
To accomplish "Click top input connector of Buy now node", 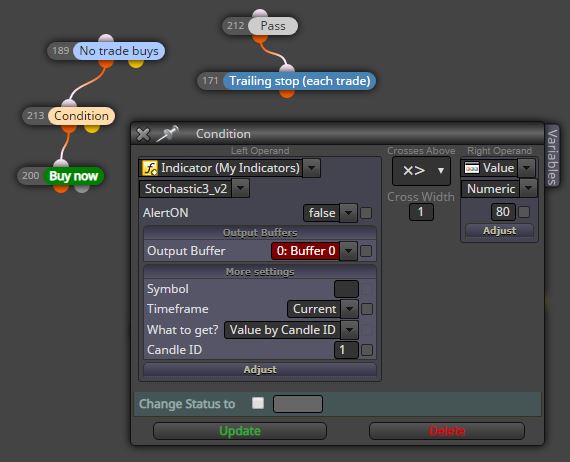I will pos(61,164).
